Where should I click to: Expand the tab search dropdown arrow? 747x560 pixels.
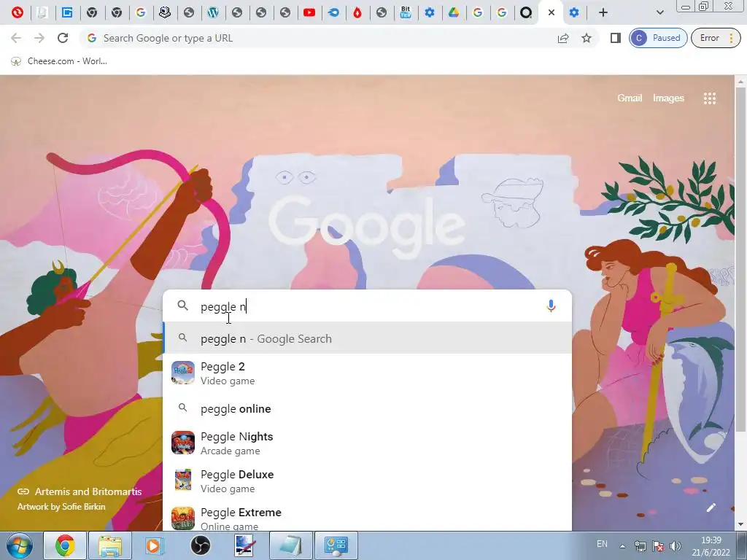point(659,13)
